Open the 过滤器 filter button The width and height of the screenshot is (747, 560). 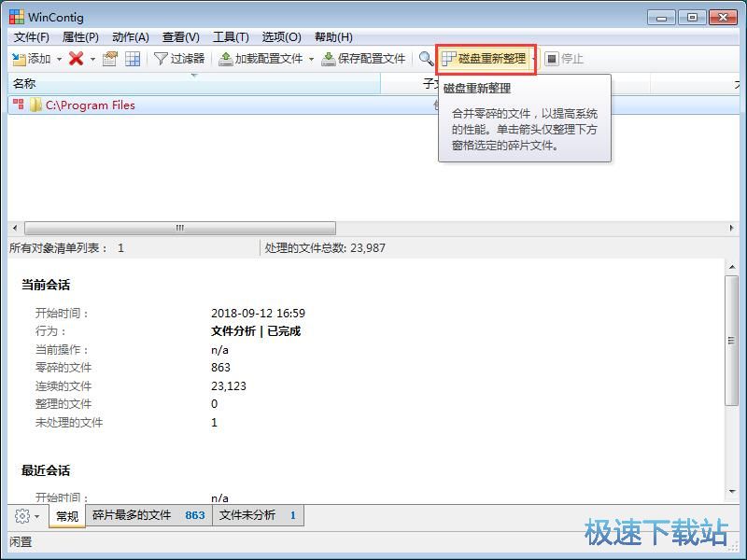pos(179,59)
